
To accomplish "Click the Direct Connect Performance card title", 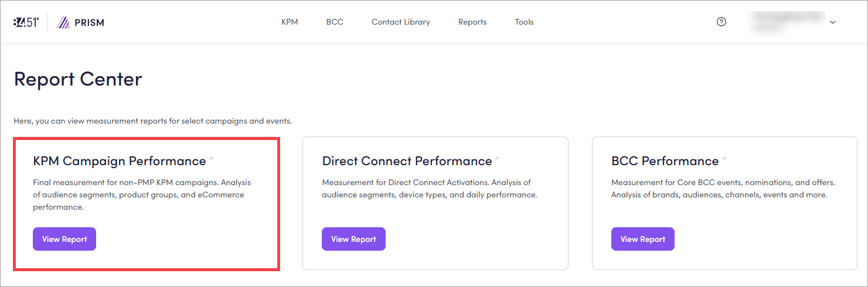I will pos(407,161).
